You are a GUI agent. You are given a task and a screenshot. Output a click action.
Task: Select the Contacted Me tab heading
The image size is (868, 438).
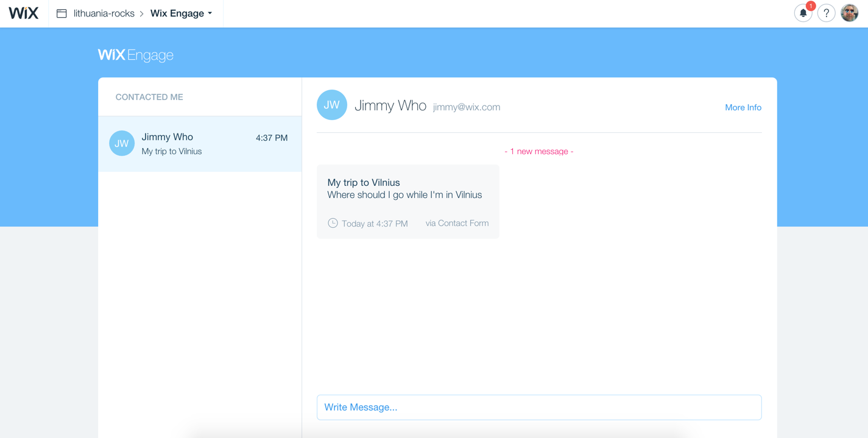(x=149, y=97)
